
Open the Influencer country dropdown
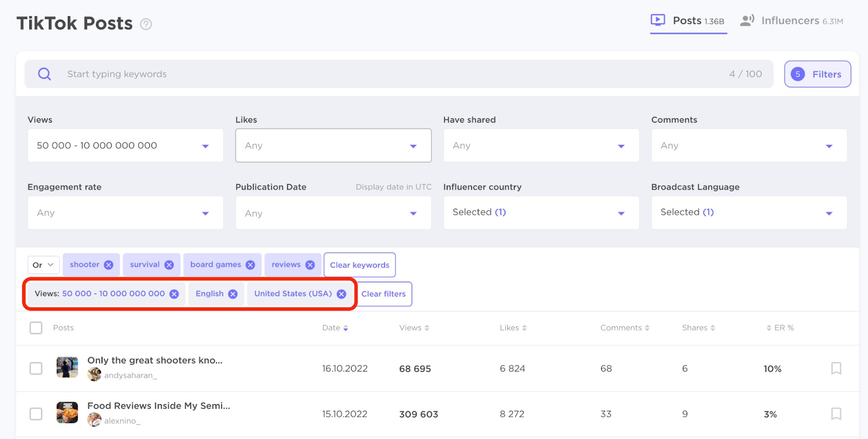click(x=541, y=212)
